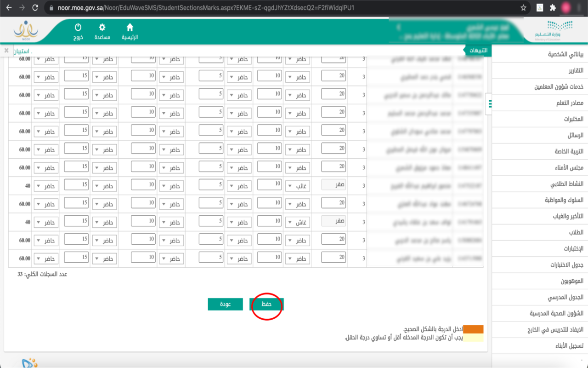Viewport: 588px width, 368px height.
Task: Click the text عدد السجلات الكلي: 33
Action: [42, 275]
